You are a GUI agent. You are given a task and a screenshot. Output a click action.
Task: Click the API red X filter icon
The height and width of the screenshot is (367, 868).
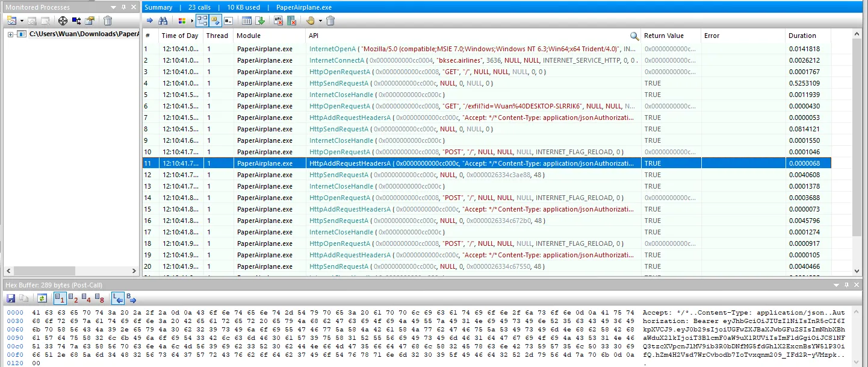[x=278, y=20]
